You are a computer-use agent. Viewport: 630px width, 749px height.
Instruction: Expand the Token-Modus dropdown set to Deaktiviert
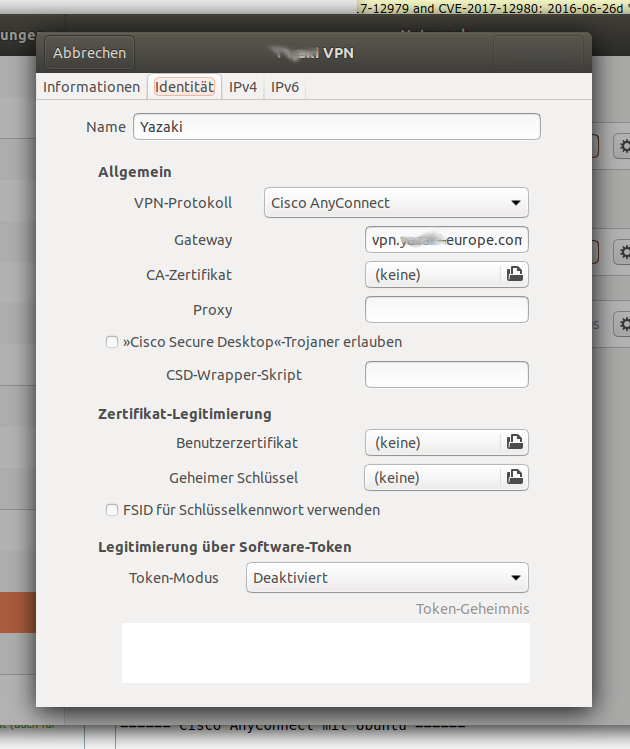[387, 577]
